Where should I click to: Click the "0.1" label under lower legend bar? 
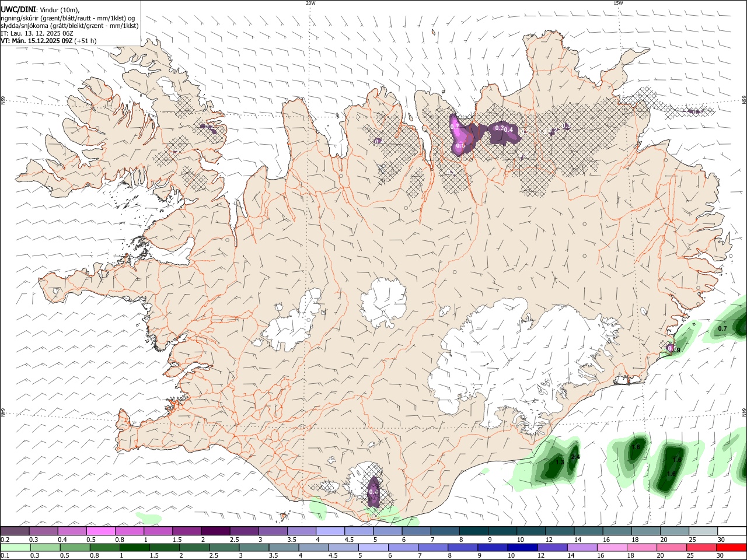point(5,556)
